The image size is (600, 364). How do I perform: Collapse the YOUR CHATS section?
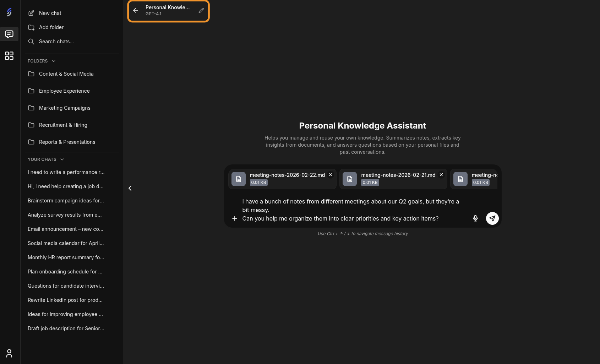click(x=62, y=159)
